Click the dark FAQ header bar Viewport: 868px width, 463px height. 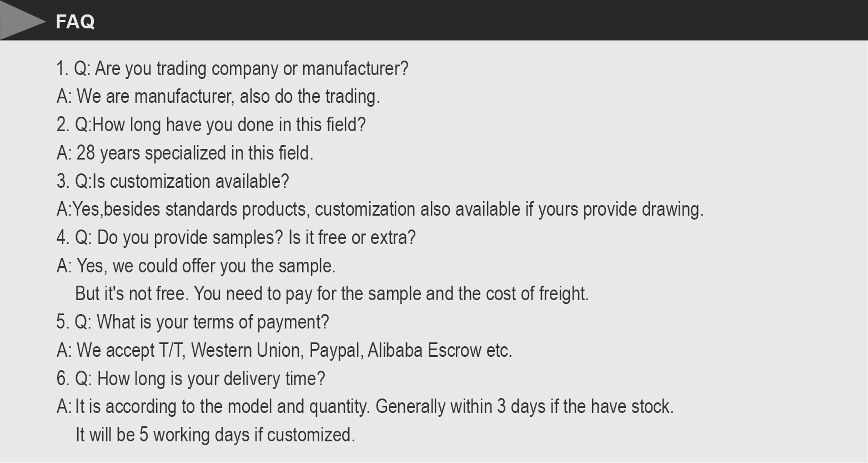click(434, 20)
